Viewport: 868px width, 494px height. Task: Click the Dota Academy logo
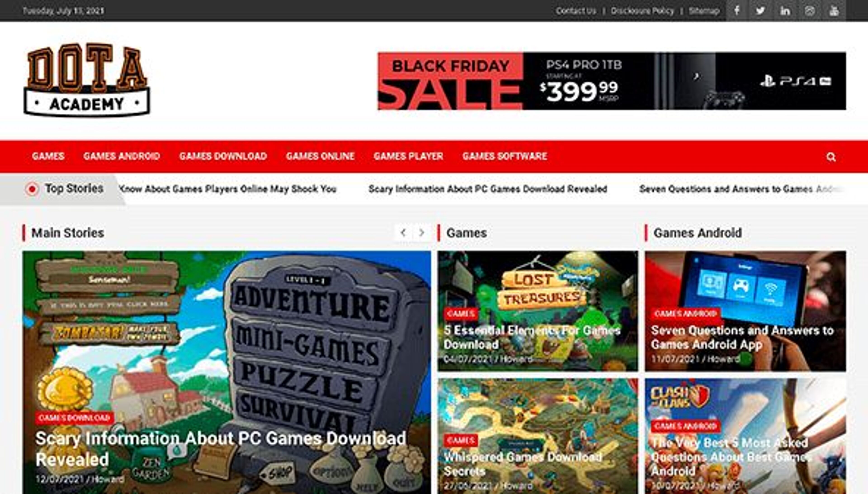click(x=87, y=80)
